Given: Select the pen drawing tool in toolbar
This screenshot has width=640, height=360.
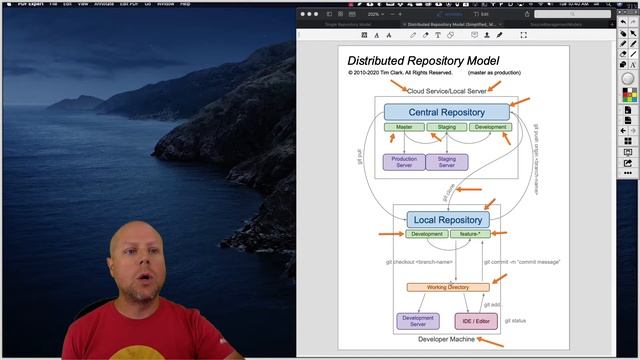Looking at the screenshot, I should (413, 36).
